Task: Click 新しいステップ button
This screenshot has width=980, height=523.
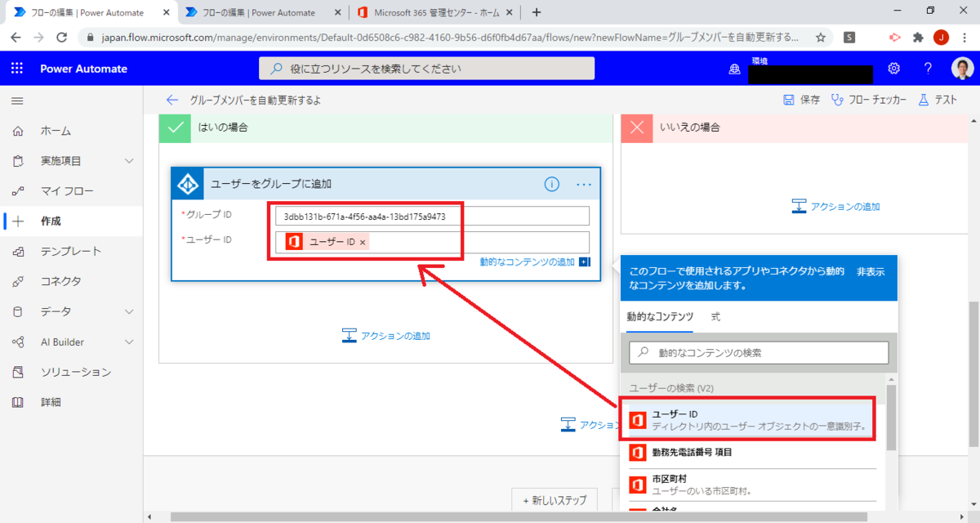Action: (x=554, y=499)
